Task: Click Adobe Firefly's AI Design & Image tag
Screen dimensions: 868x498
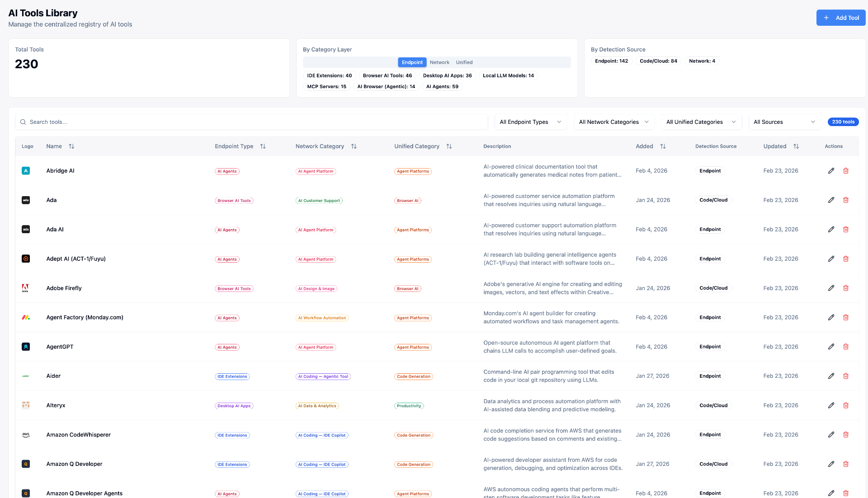Action: point(316,289)
